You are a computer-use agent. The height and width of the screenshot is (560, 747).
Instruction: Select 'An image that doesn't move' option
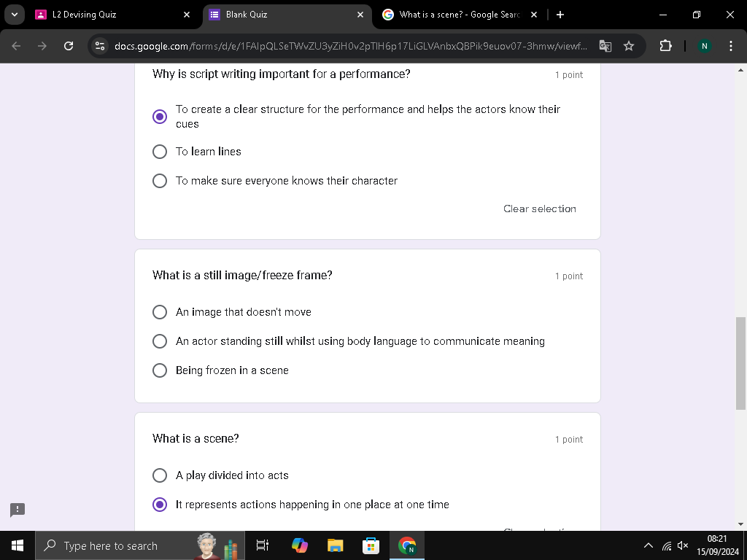click(160, 312)
